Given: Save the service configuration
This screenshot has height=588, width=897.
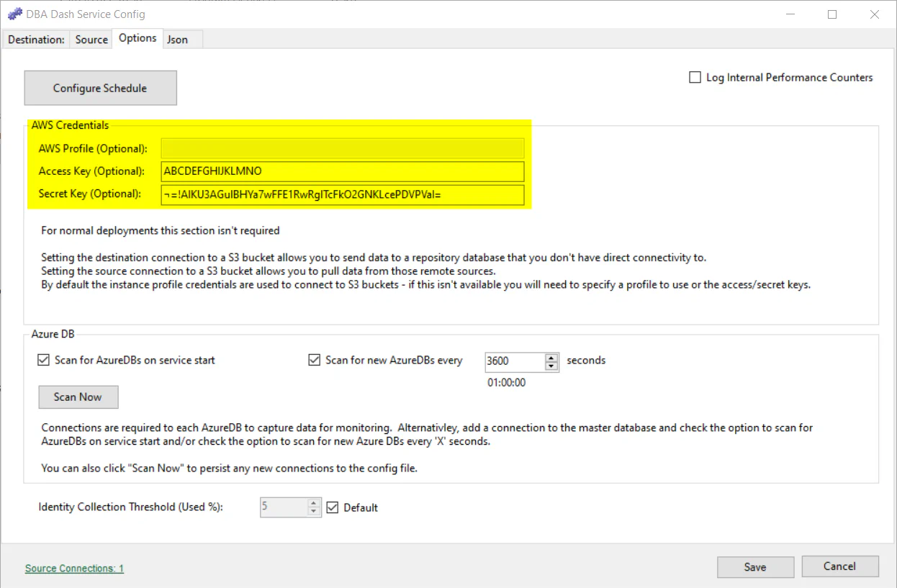Looking at the screenshot, I should click(x=754, y=566).
